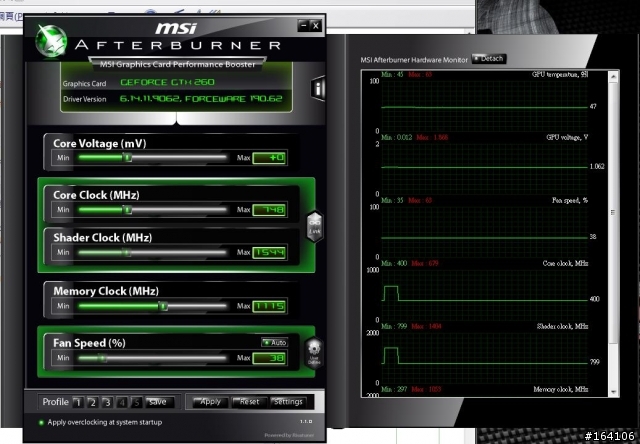Viewport: 640px width, 444px height.
Task: Click the Fan speed graph in monitor
Action: tap(484, 232)
